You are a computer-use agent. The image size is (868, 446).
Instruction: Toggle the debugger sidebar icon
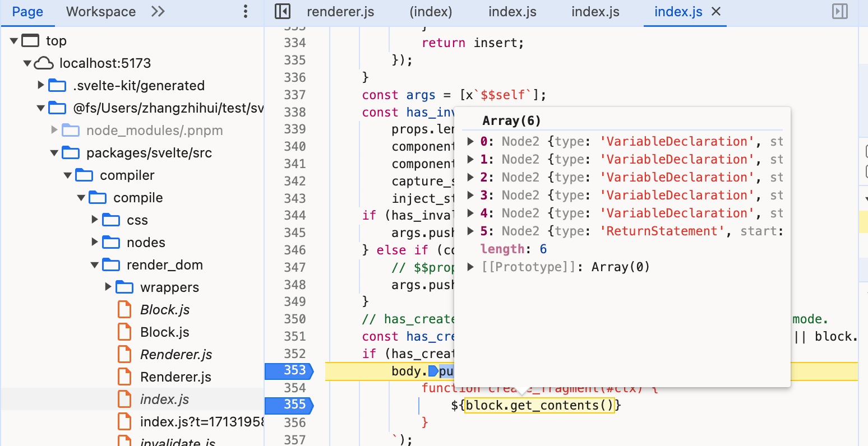[840, 12]
